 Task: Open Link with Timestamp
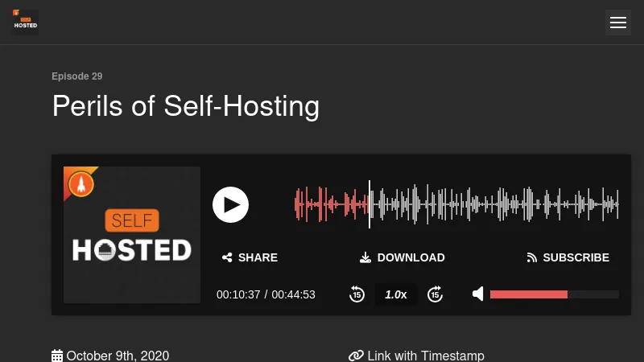[x=425, y=356]
